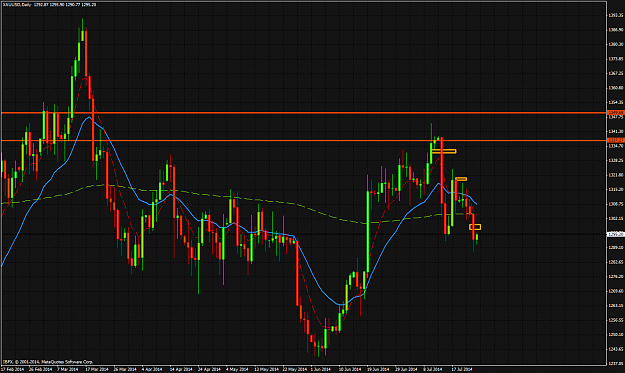Click the 1289.10 price scale label
The image size is (625, 373).
616,247
